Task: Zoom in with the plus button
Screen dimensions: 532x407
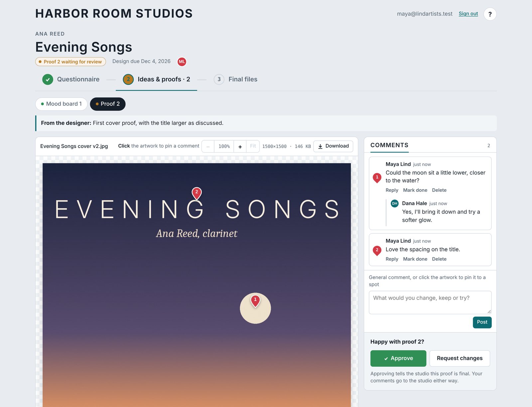Action: click(x=240, y=146)
